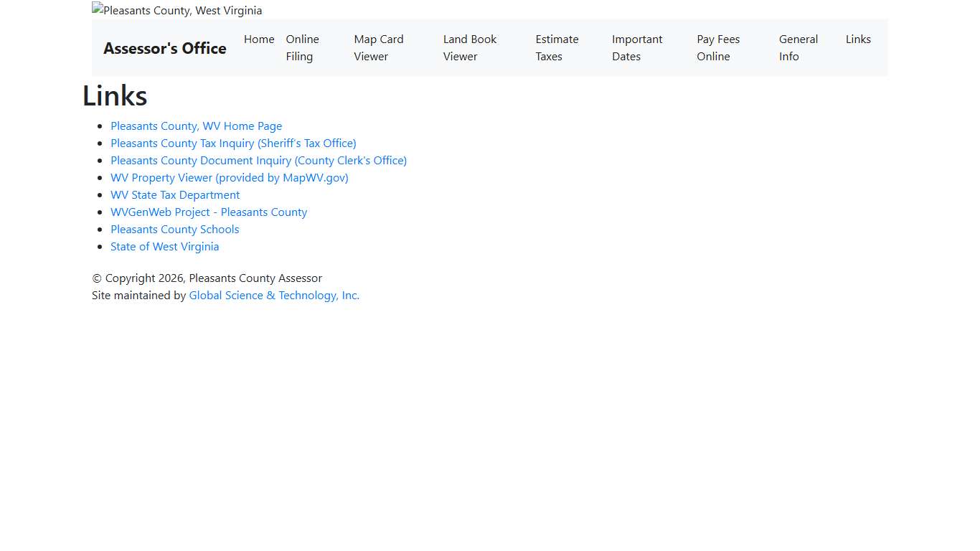Visit the Pleasants County Schools link
The width and height of the screenshot is (980, 551).
coord(174,229)
